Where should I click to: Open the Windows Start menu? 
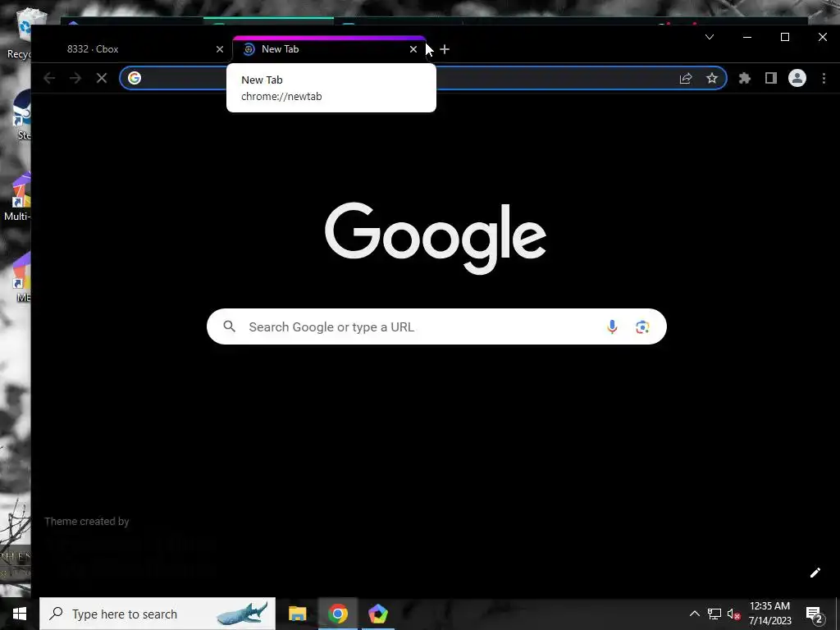[x=20, y=614]
